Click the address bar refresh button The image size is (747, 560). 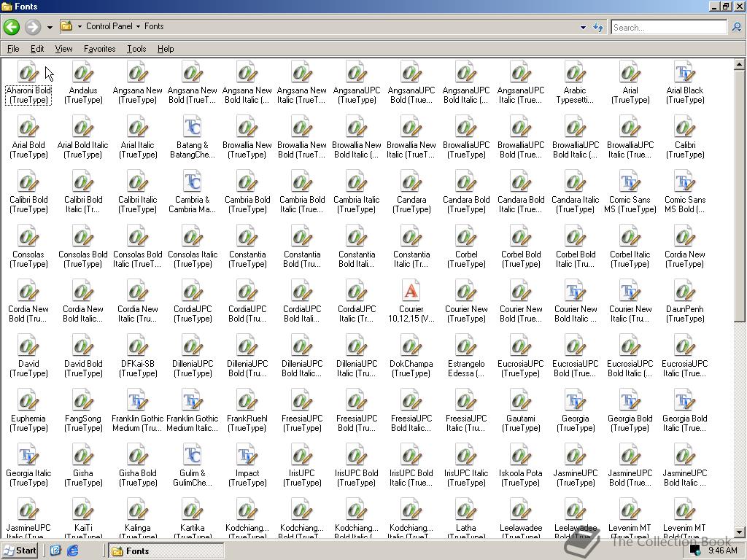[x=598, y=27]
